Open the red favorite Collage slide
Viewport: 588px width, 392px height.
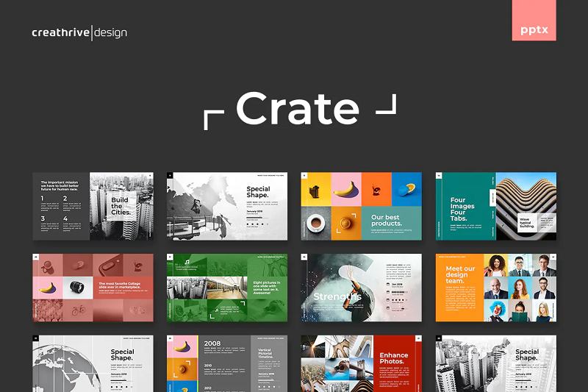click(x=93, y=288)
